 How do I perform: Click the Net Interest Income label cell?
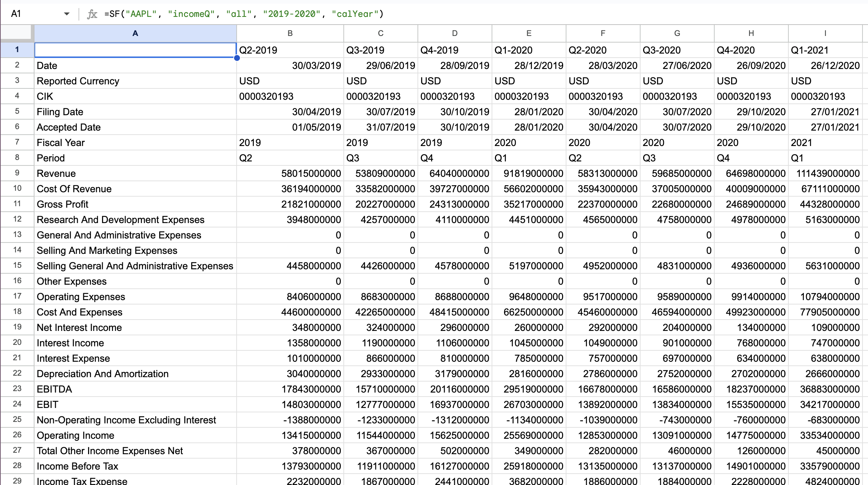coord(135,327)
